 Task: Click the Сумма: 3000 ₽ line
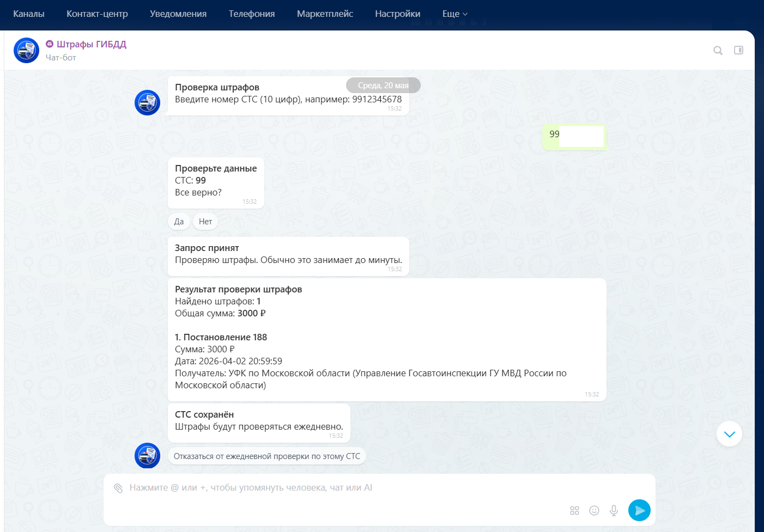pos(205,349)
